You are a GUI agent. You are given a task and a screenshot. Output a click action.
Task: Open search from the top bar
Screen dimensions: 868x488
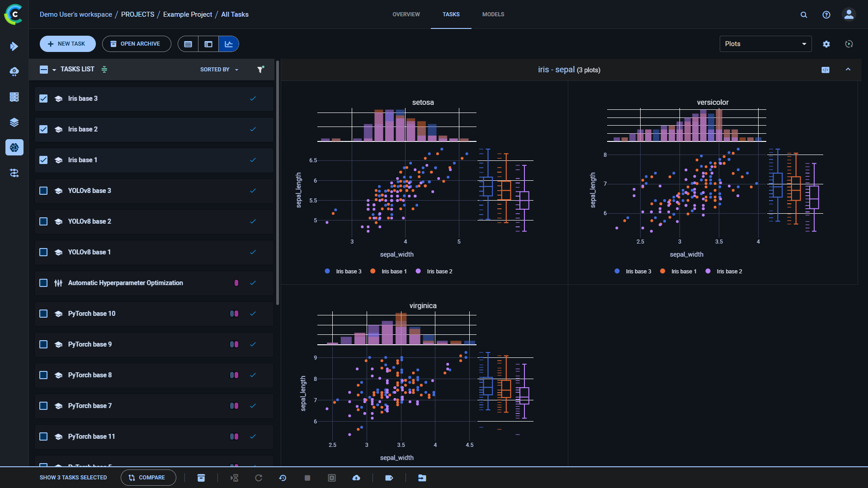[x=804, y=14]
